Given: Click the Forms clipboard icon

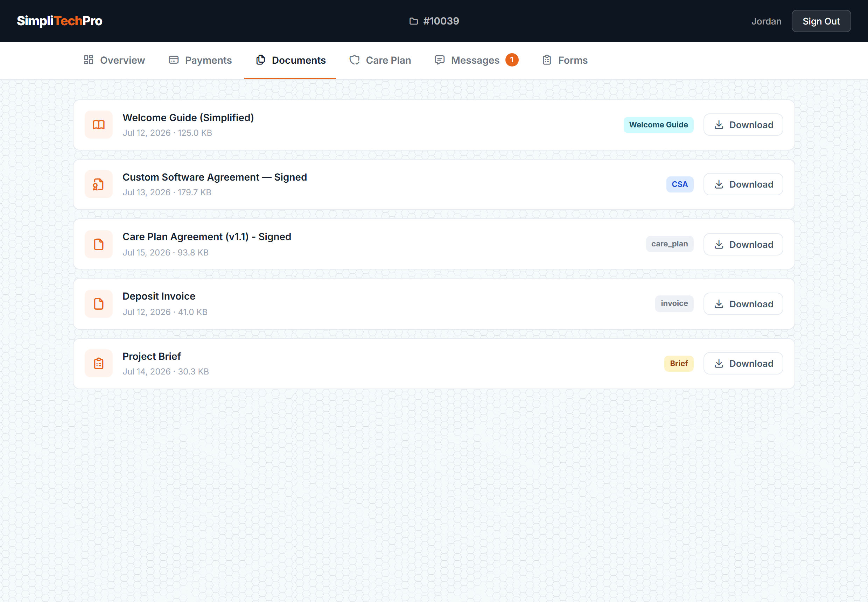Looking at the screenshot, I should pyautogui.click(x=547, y=60).
